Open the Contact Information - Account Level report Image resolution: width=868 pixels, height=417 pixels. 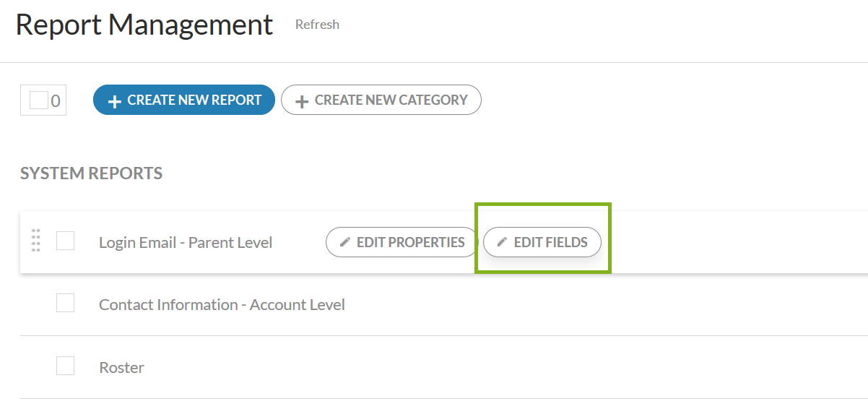point(222,305)
